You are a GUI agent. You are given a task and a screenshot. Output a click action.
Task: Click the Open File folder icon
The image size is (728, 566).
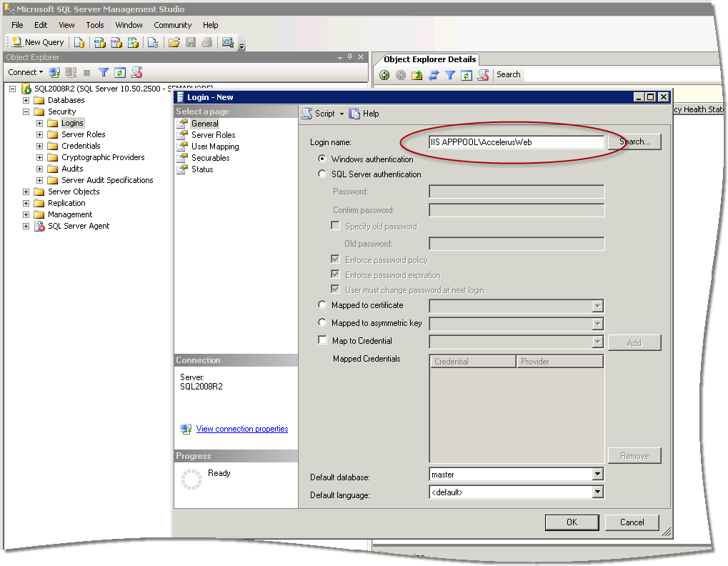click(x=174, y=43)
